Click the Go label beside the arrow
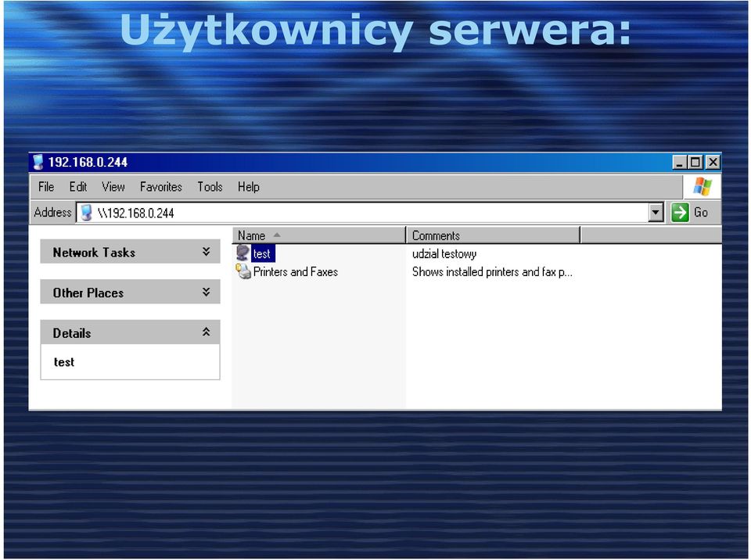Viewport: 751px width, 560px height. [x=701, y=212]
